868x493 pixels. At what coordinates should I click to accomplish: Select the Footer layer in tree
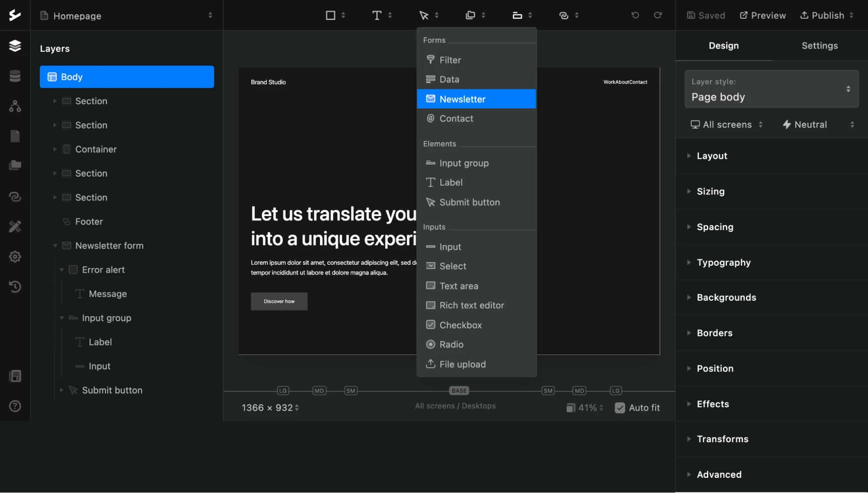coord(89,221)
